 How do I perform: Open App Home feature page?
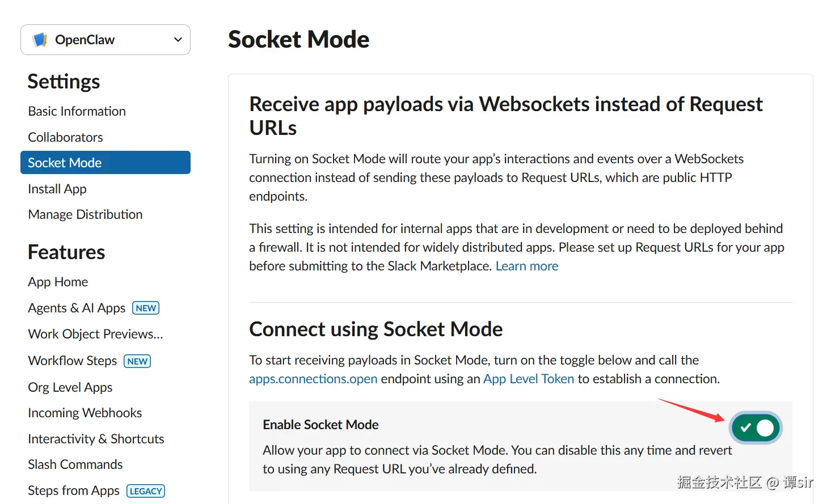click(58, 282)
